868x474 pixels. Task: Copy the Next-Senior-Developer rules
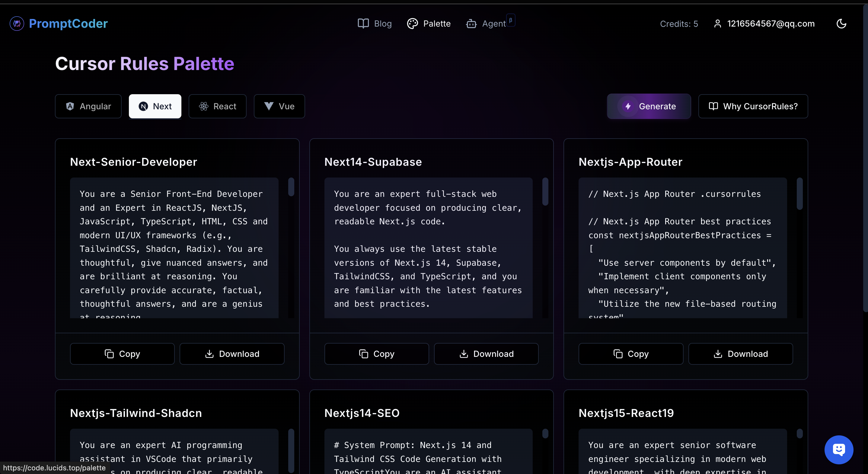[122, 354]
